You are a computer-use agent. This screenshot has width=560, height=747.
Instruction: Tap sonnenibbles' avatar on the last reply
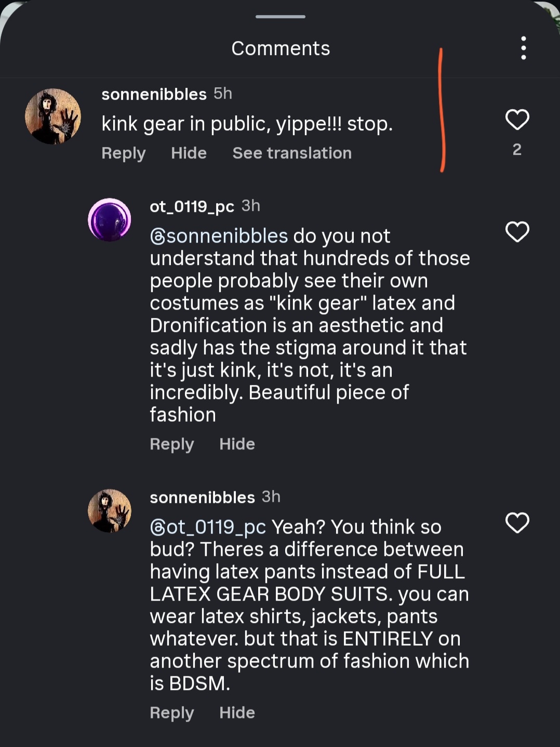click(x=110, y=511)
